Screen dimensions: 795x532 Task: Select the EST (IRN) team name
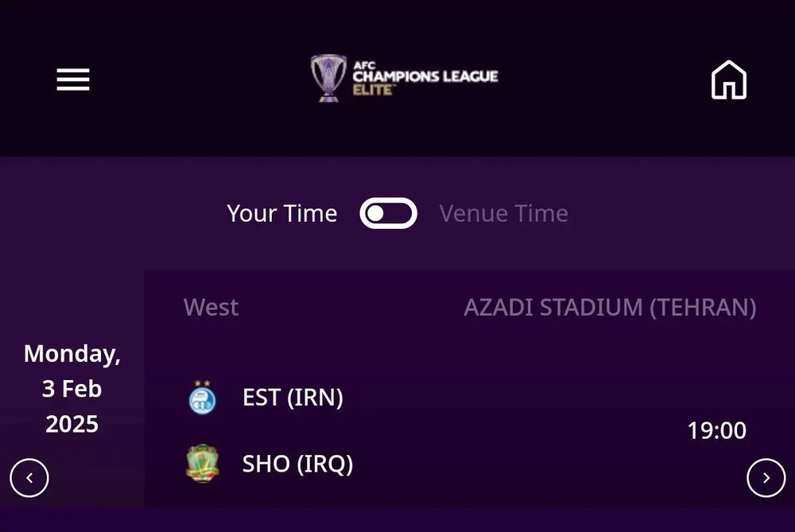[x=293, y=398]
